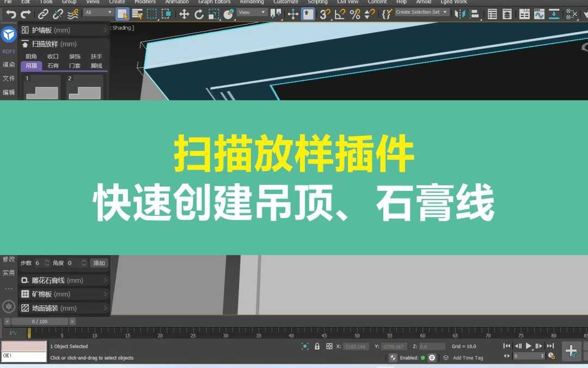Image resolution: width=588 pixels, height=368 pixels.
Task: Click the blue cube plugin logo
Action: click(9, 34)
